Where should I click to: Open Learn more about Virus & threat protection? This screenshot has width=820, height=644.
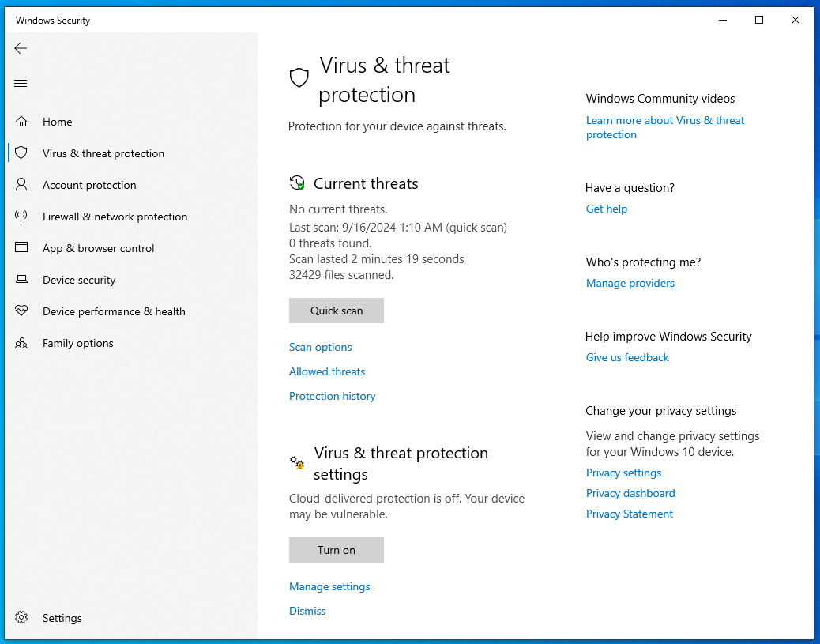665,127
